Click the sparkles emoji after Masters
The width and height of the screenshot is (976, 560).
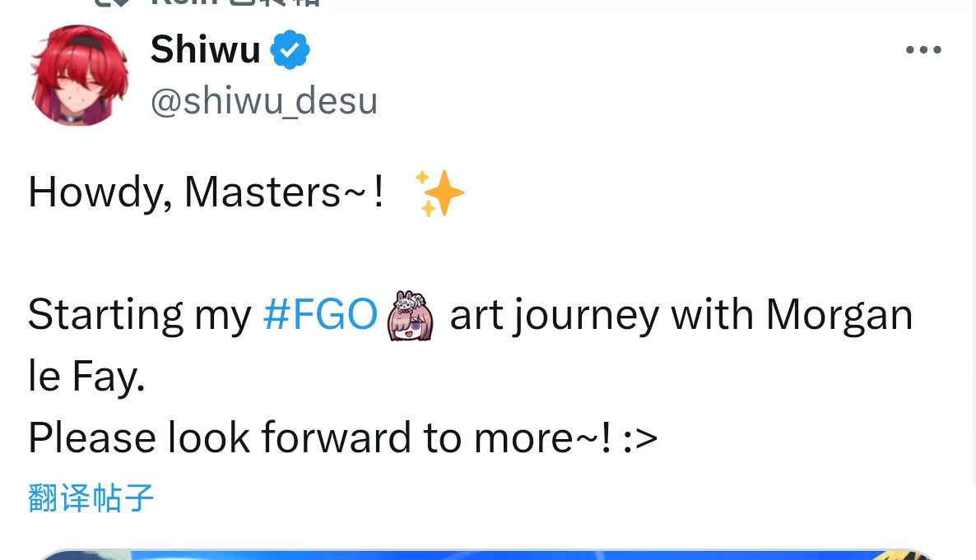439,193
